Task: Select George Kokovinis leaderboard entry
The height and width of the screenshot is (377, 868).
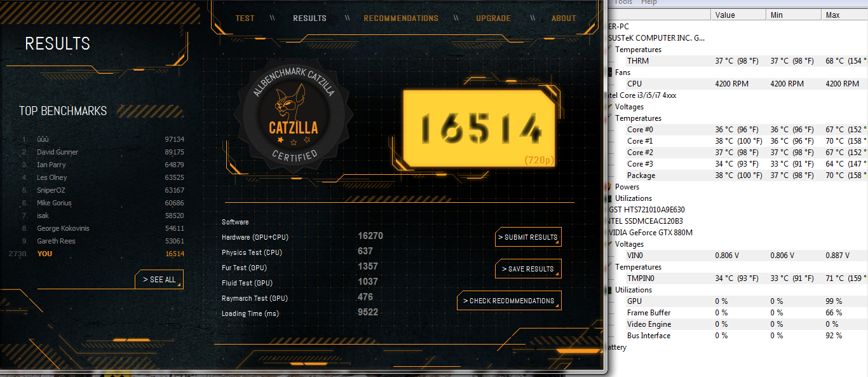Action: (x=102, y=228)
